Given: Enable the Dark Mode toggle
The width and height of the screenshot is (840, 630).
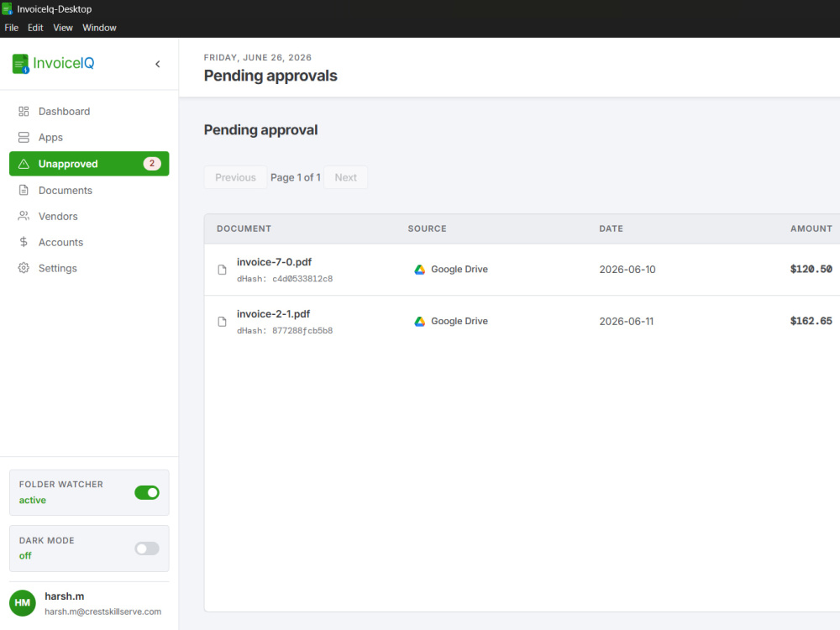Looking at the screenshot, I should tap(147, 549).
